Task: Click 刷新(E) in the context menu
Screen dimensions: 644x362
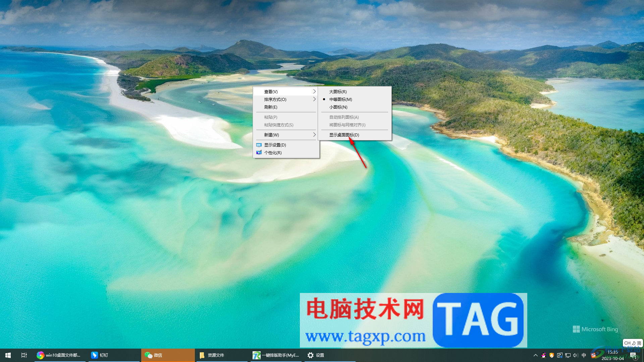Action: pos(271,107)
